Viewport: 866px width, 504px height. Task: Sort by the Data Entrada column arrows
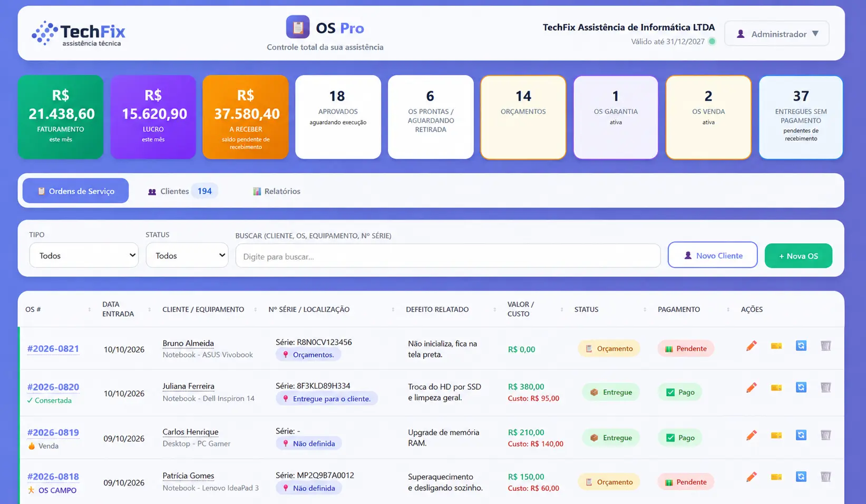[x=149, y=310]
